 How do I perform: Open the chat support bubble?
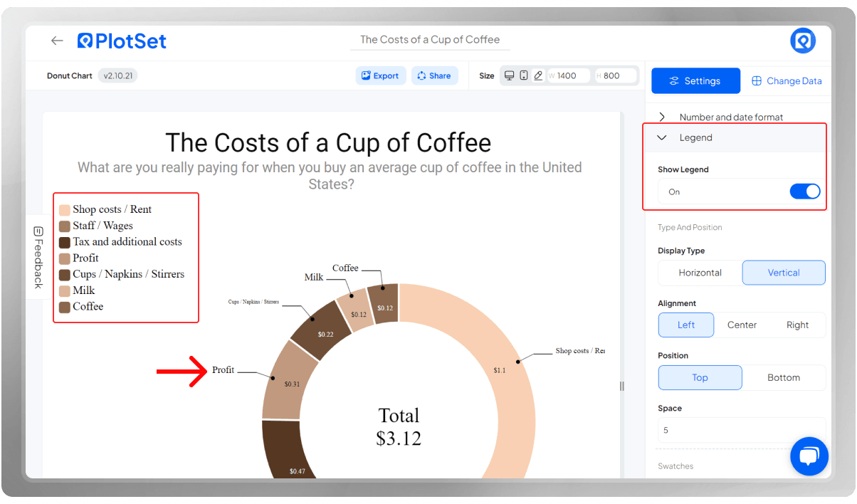tap(809, 456)
